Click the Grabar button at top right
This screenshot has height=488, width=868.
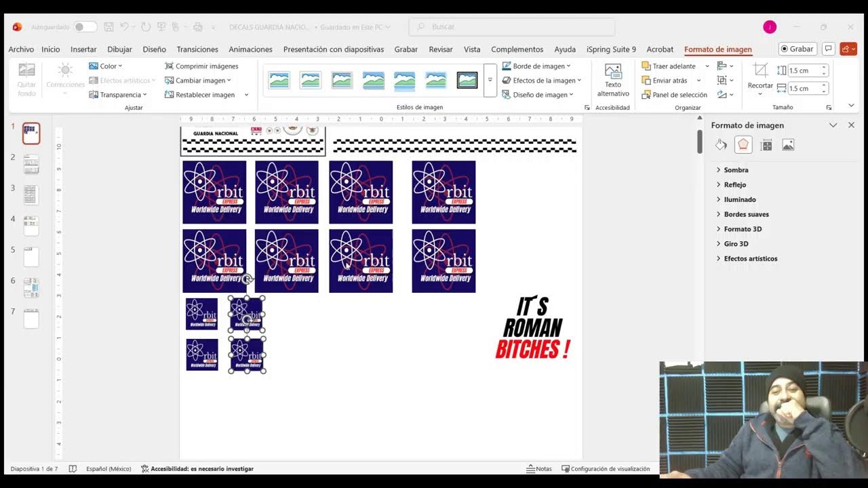(797, 49)
